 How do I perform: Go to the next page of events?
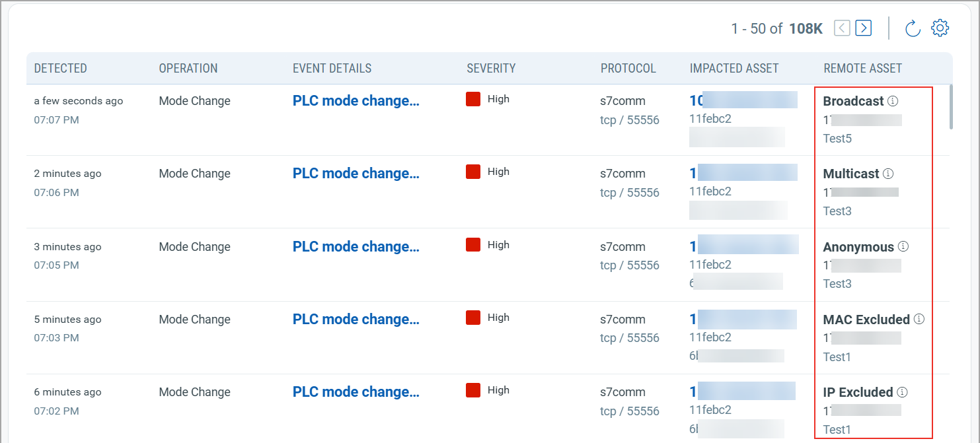[863, 28]
